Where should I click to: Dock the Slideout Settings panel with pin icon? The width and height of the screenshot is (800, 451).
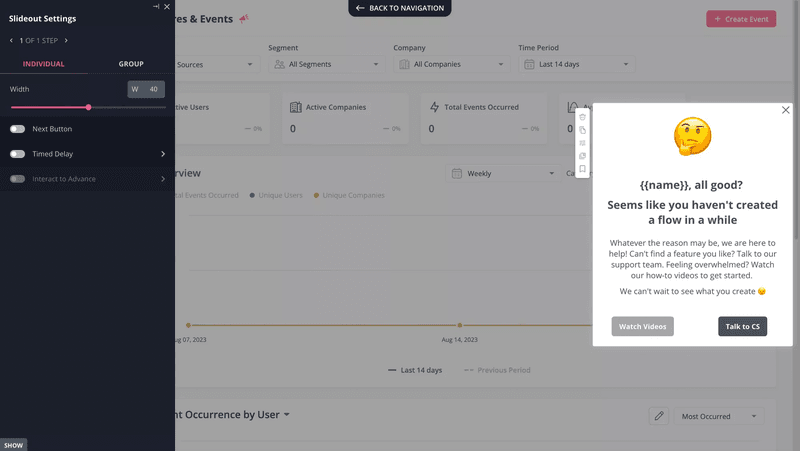click(x=156, y=7)
